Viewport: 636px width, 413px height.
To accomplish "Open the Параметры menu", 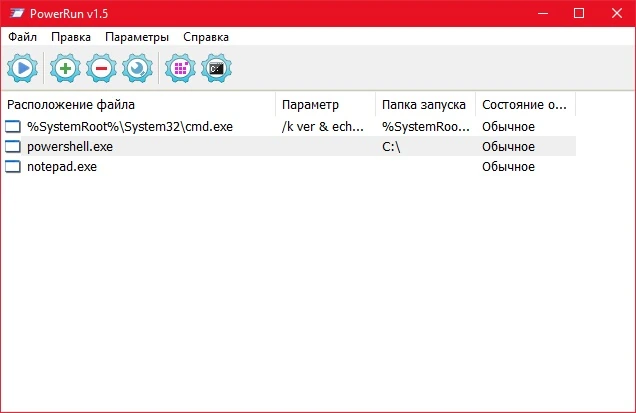I will (x=137, y=37).
